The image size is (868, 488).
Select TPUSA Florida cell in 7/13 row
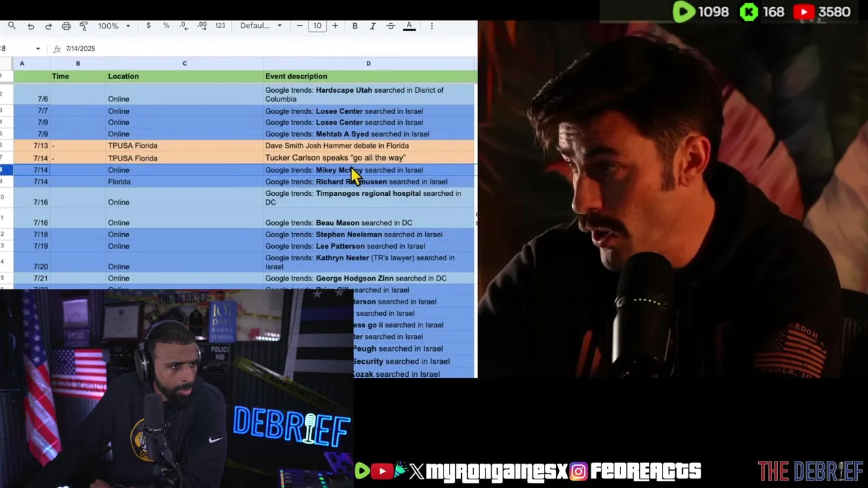[184, 146]
